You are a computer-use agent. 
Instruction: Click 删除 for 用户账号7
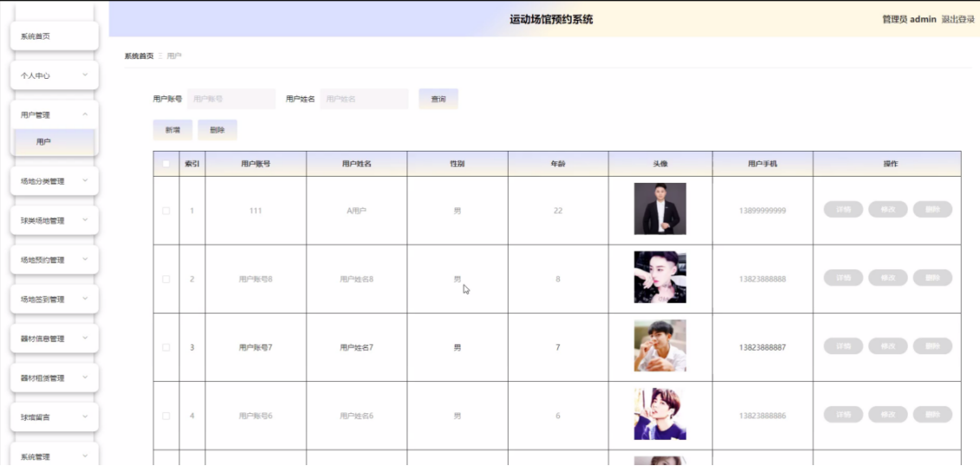(932, 346)
